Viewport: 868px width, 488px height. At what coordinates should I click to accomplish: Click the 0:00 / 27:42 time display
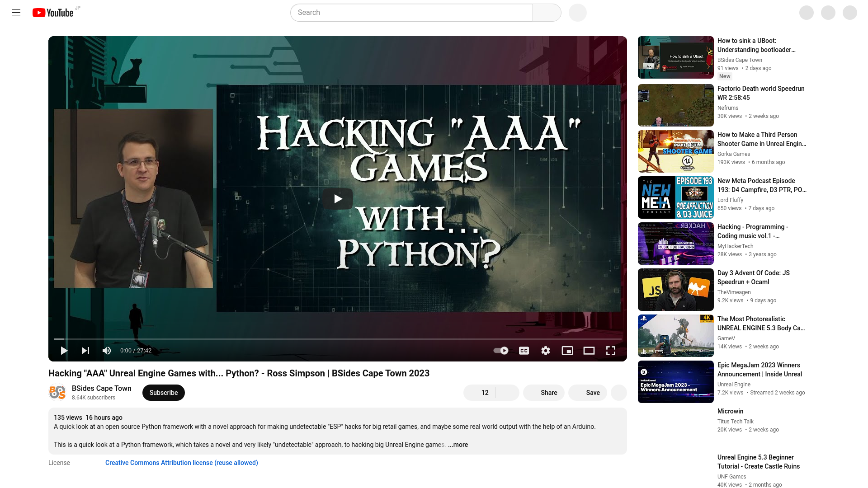point(136,351)
